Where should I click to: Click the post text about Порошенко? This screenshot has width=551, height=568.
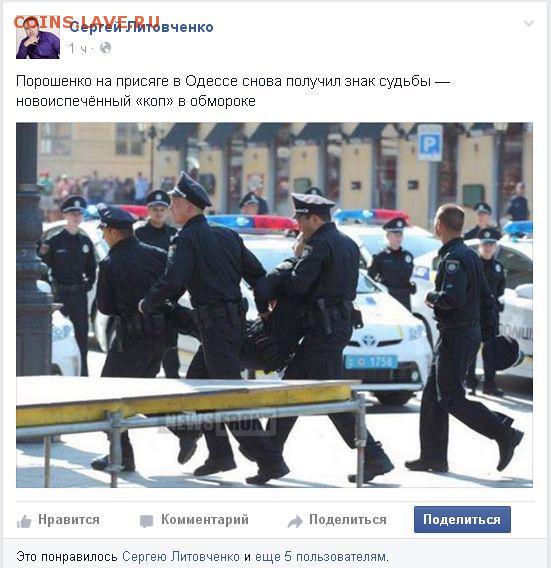pos(233,91)
